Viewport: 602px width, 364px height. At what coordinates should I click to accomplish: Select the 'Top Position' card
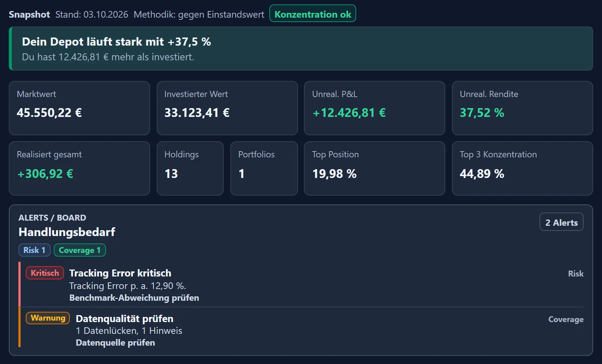pos(375,168)
